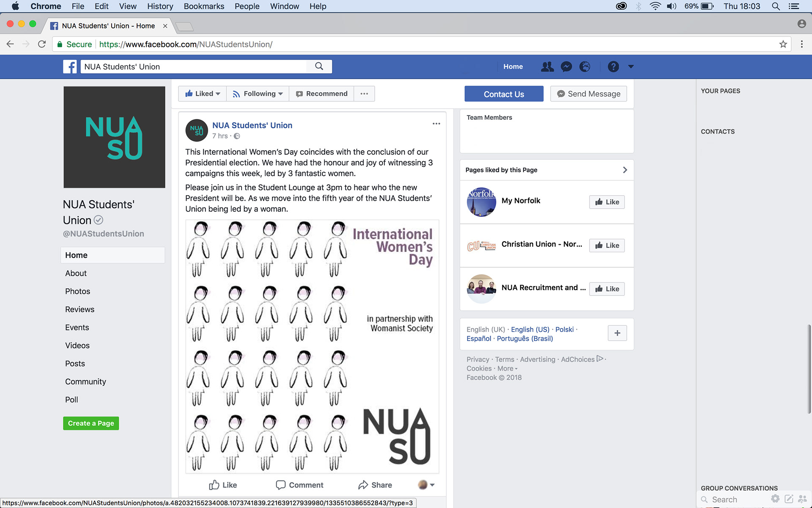Image resolution: width=812 pixels, height=508 pixels.
Task: Bookmark page with the star icon
Action: click(x=783, y=44)
